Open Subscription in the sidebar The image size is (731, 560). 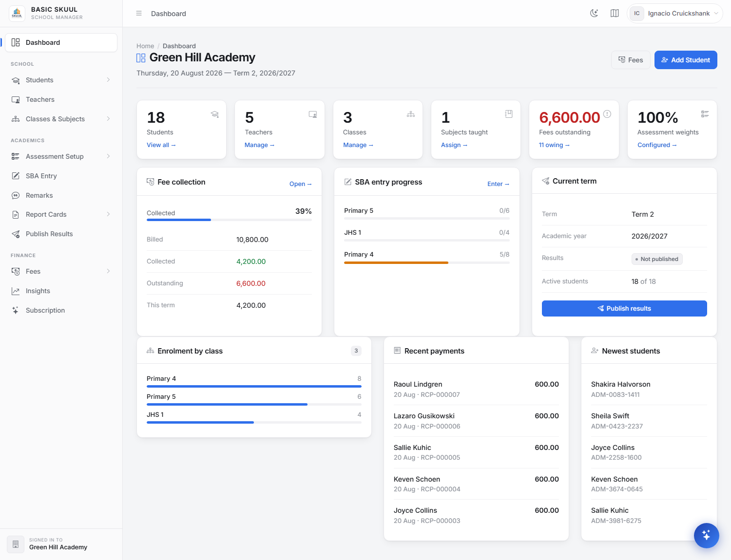click(61, 310)
